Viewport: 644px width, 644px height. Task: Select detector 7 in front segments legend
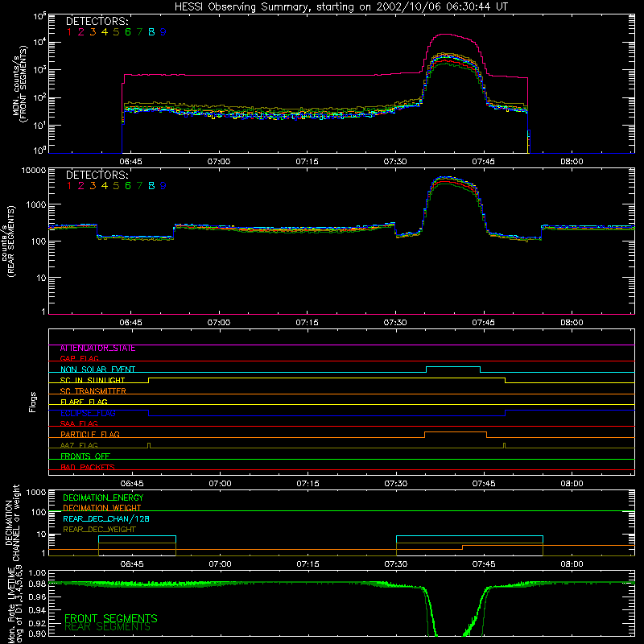[x=139, y=32]
